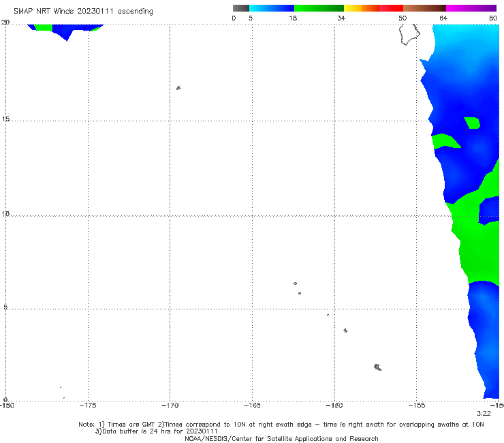The width and height of the screenshot is (504, 443).
Task: Pick the yellow-to-red segment of the colorbar
Action: pos(373,8)
